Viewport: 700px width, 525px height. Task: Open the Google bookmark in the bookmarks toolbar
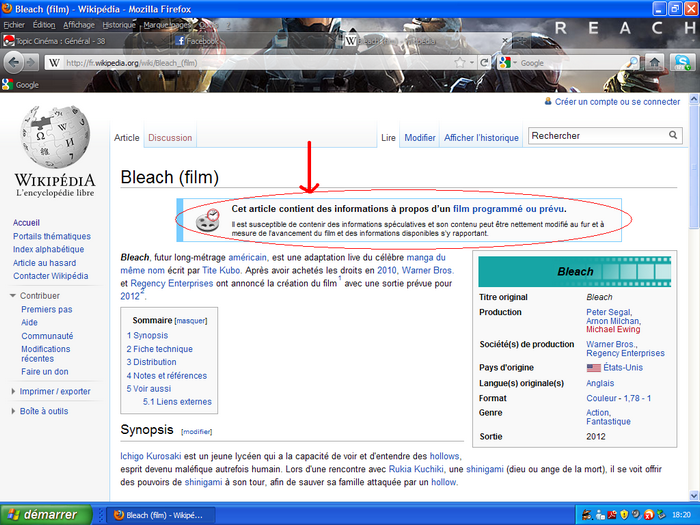tap(21, 84)
